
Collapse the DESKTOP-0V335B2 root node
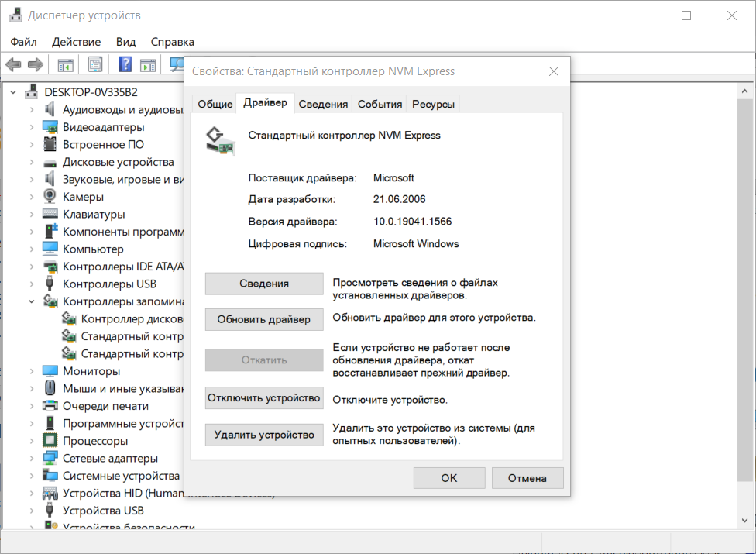point(13,91)
